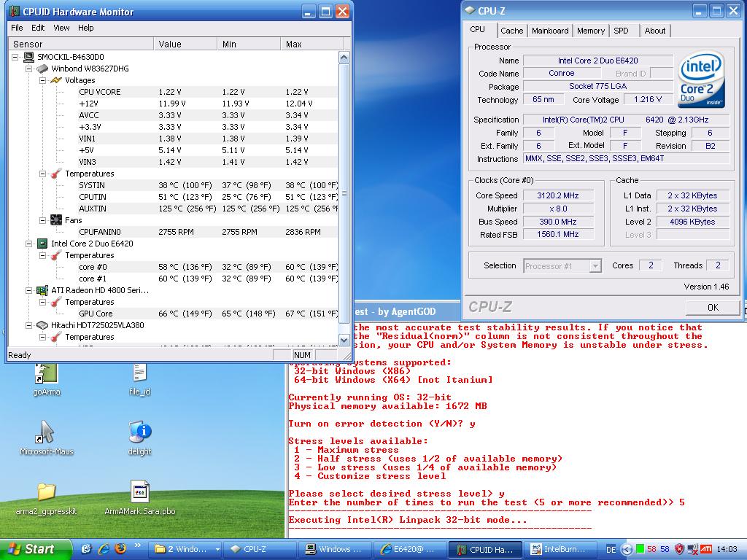Open the ArmAMark.Sara.pbo file
747x560 pixels.
click(x=139, y=499)
